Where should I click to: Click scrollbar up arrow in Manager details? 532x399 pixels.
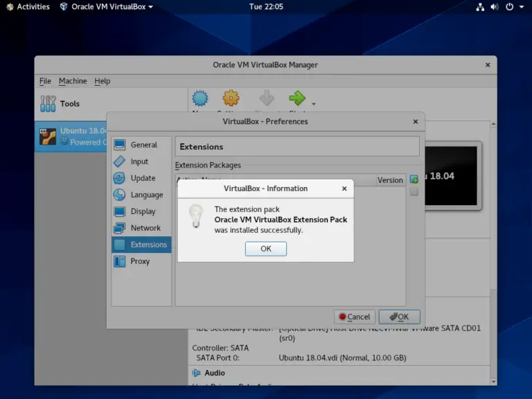coord(493,124)
